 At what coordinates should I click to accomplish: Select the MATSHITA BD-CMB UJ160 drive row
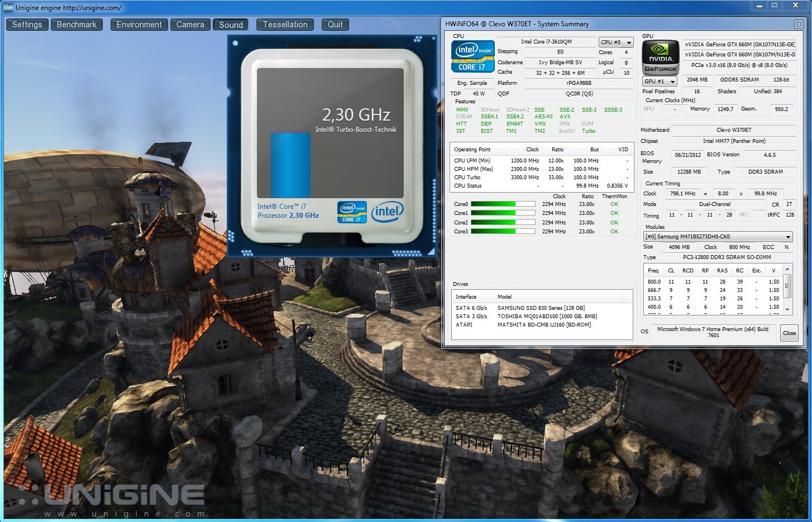(x=542, y=325)
